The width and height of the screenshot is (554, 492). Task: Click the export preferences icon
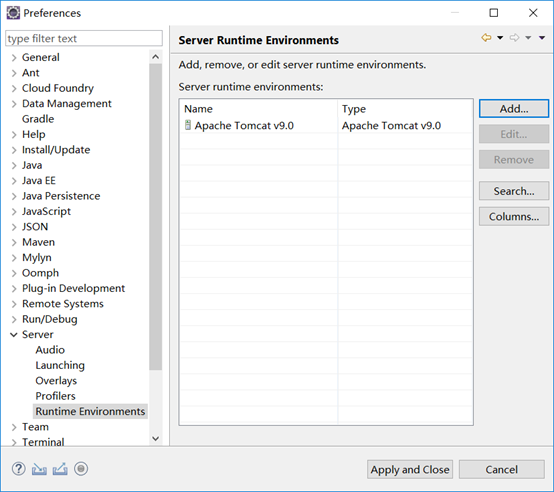coord(60,469)
